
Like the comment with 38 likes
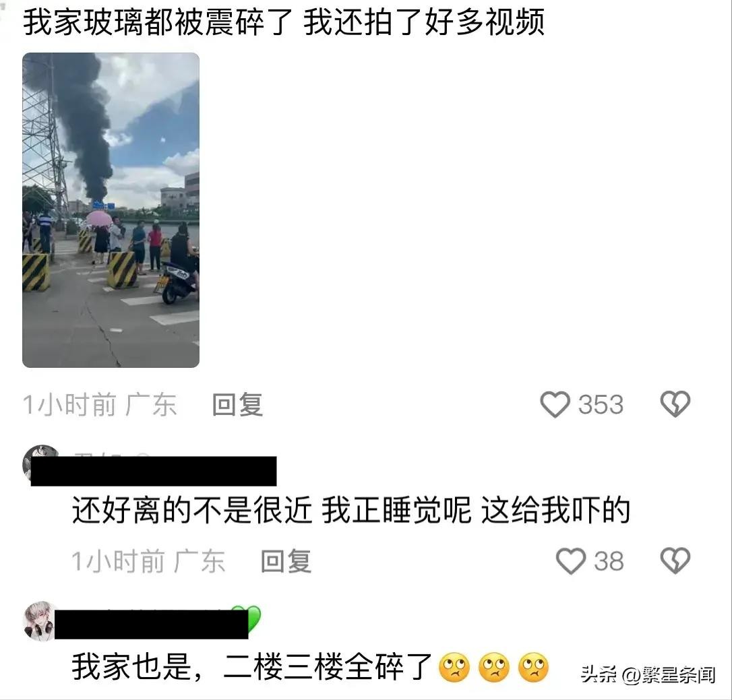(x=570, y=561)
